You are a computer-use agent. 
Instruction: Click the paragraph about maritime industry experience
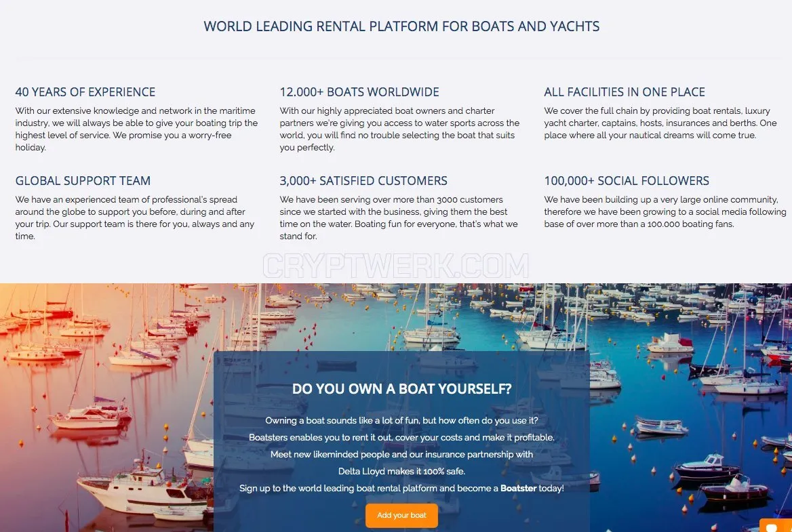pos(136,129)
